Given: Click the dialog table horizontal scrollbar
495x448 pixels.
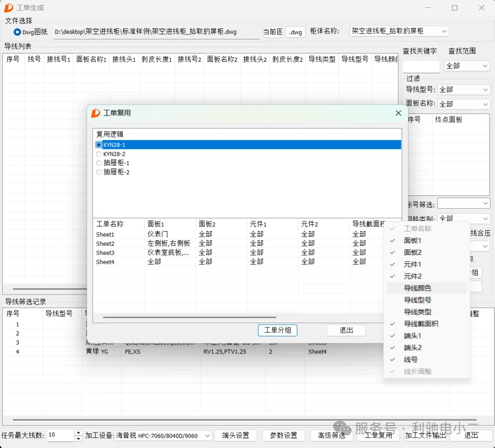Looking at the screenshot, I should point(189,317).
